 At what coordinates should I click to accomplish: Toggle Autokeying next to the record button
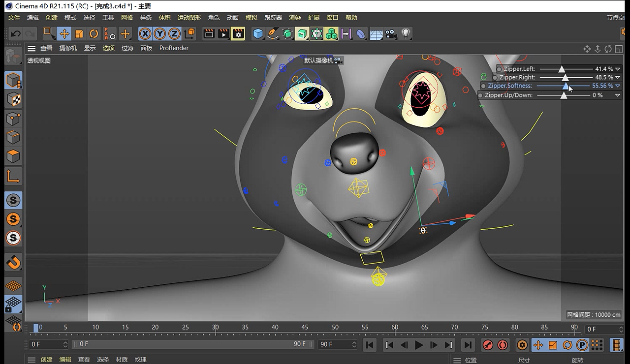point(503,345)
